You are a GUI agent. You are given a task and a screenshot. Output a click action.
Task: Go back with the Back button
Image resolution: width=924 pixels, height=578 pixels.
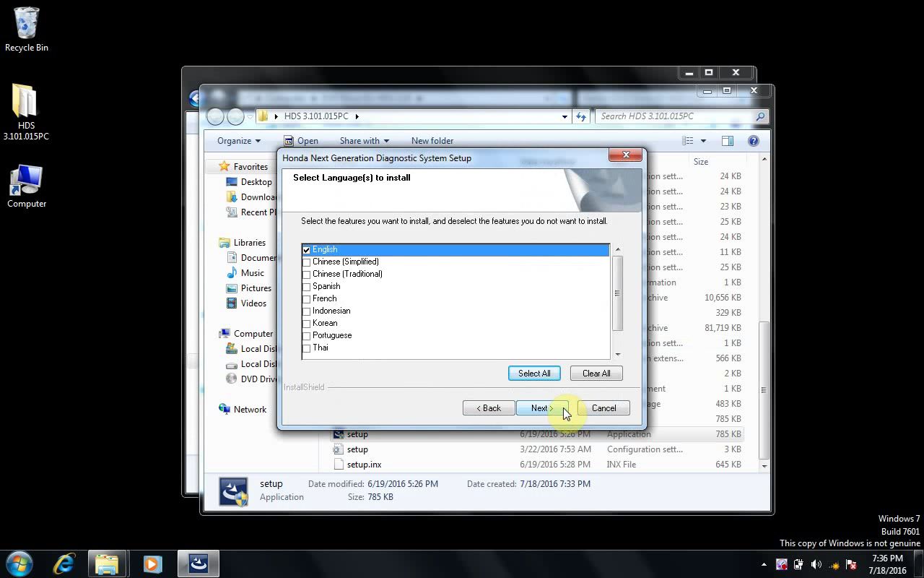(x=489, y=408)
